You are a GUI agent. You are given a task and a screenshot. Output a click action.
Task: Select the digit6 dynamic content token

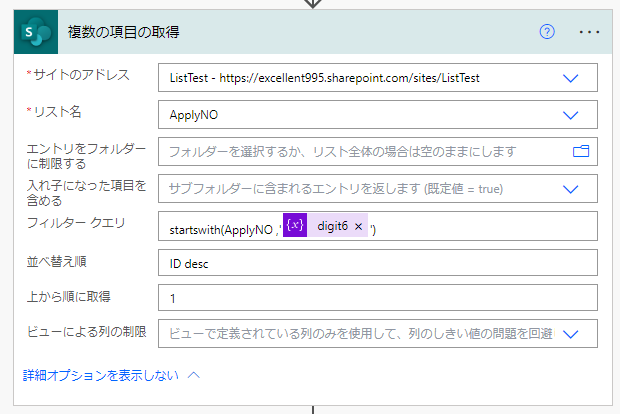pos(333,226)
